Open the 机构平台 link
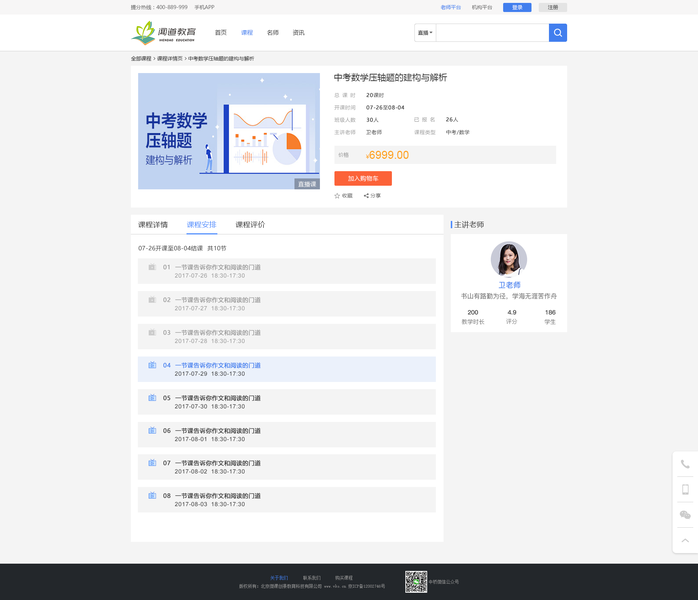Screen dimensions: 698x600 pyautogui.click(x=482, y=7)
